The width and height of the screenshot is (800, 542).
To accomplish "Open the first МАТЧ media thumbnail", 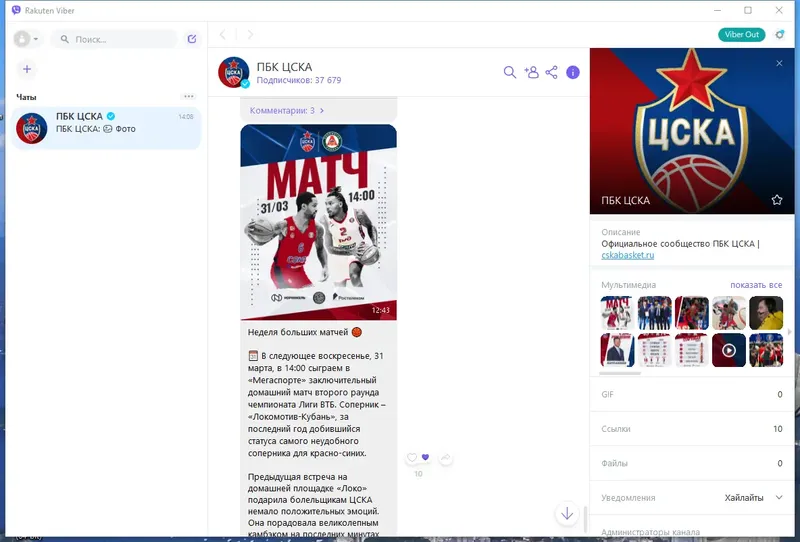I will pyautogui.click(x=617, y=313).
